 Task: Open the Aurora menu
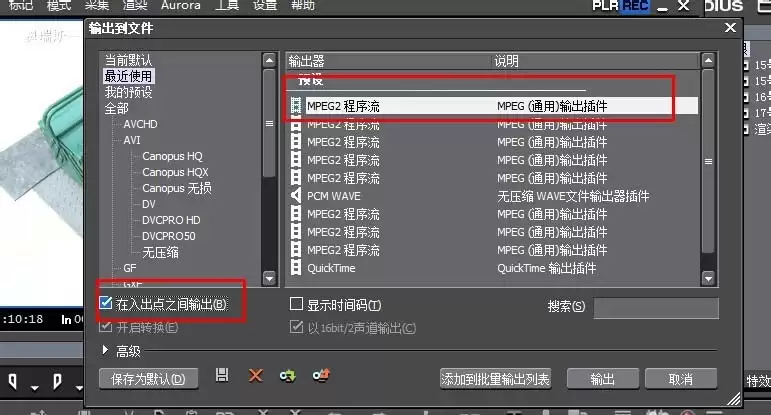tap(180, 5)
